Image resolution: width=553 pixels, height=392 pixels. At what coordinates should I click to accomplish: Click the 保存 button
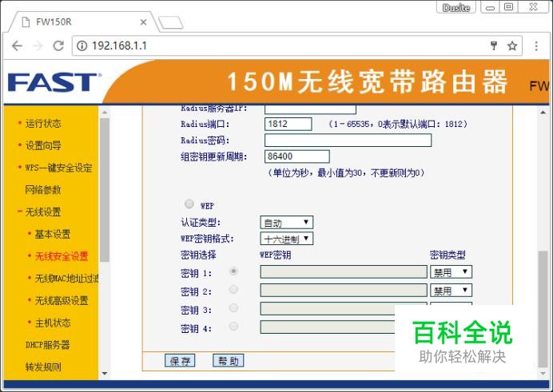(x=180, y=361)
